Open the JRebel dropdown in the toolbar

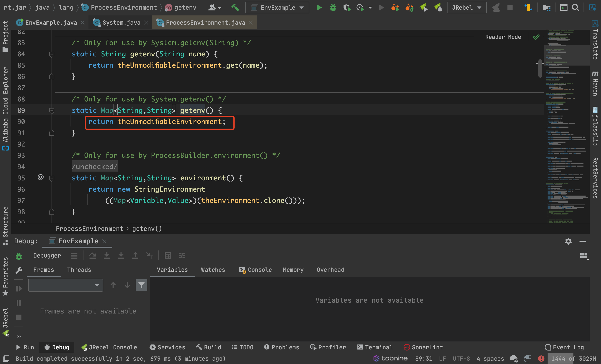point(466,8)
